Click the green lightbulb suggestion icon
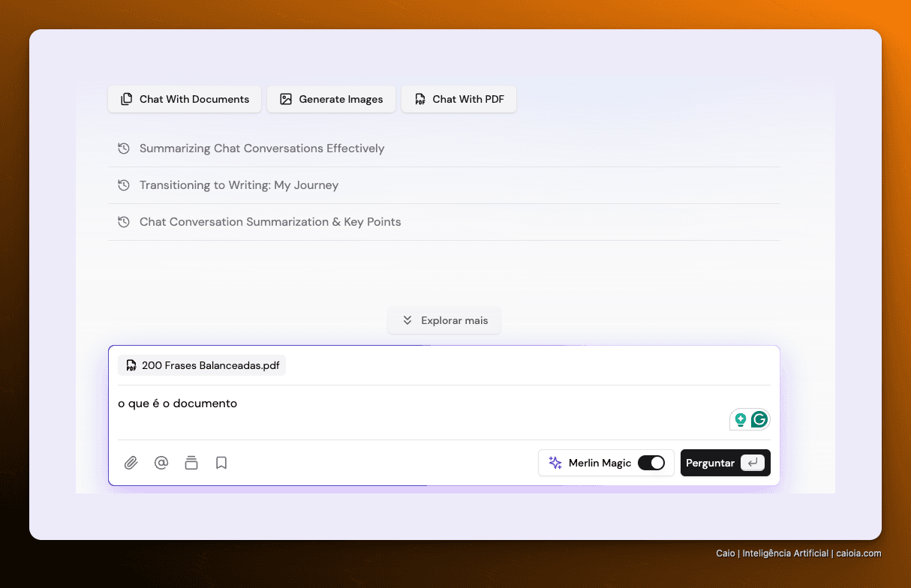Screen dimensions: 911x588 point(741,420)
